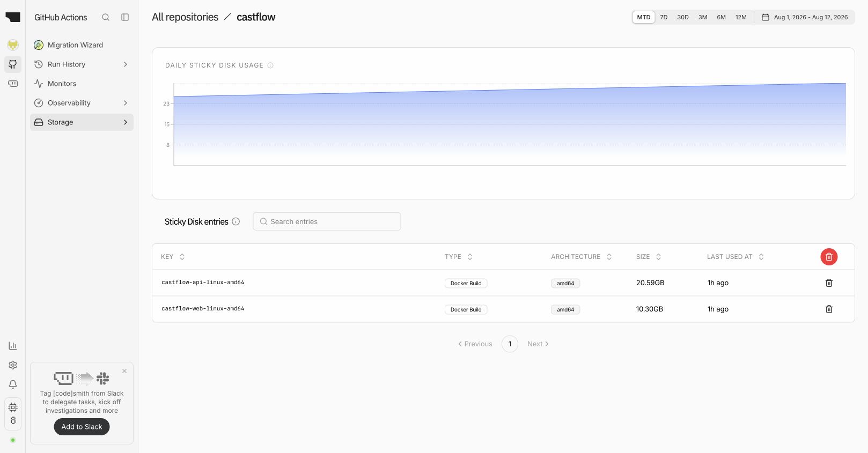Expand Observability chevron
Image resolution: width=868 pixels, height=453 pixels.
[x=126, y=103]
